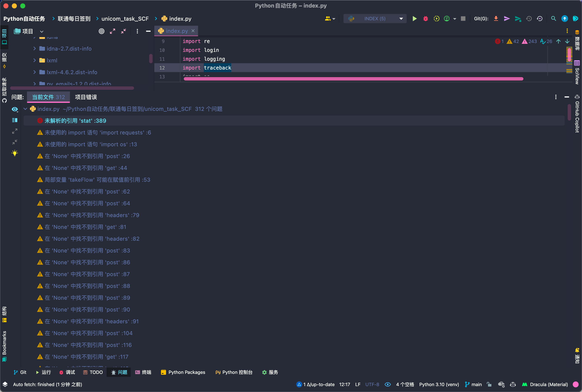Click the locate current file target icon
The height and width of the screenshot is (392, 582).
click(101, 31)
